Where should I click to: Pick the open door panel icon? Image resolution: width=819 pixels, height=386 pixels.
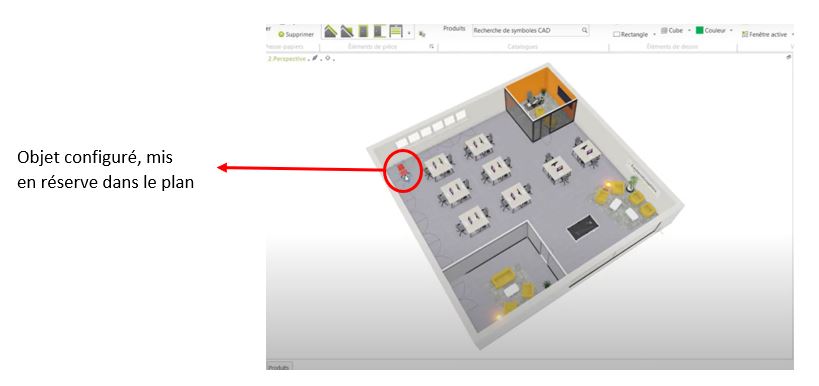[380, 31]
